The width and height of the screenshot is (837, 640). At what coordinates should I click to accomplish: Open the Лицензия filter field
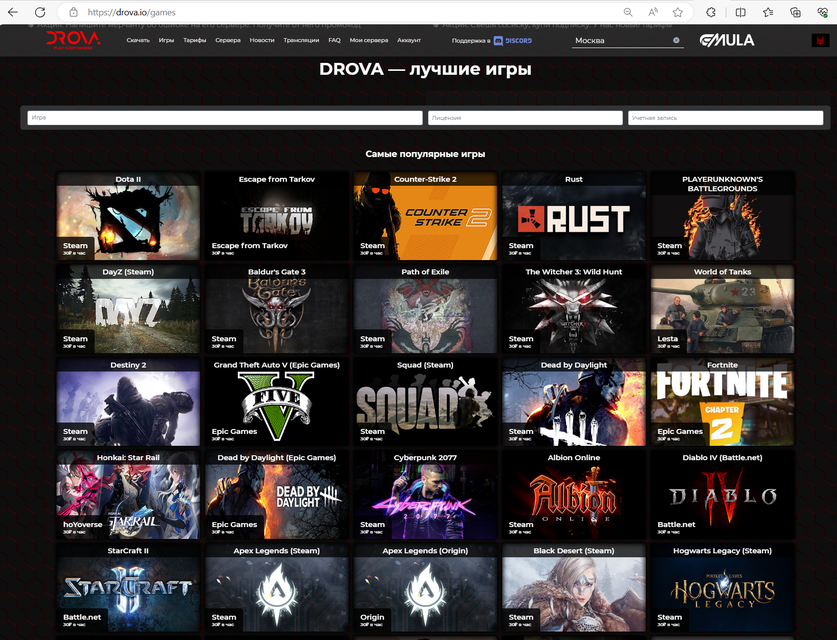[x=525, y=117]
